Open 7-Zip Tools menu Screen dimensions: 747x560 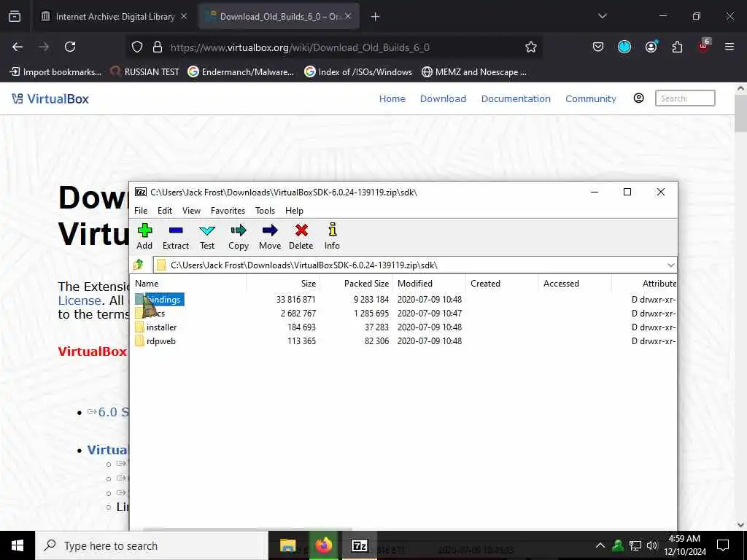point(265,211)
